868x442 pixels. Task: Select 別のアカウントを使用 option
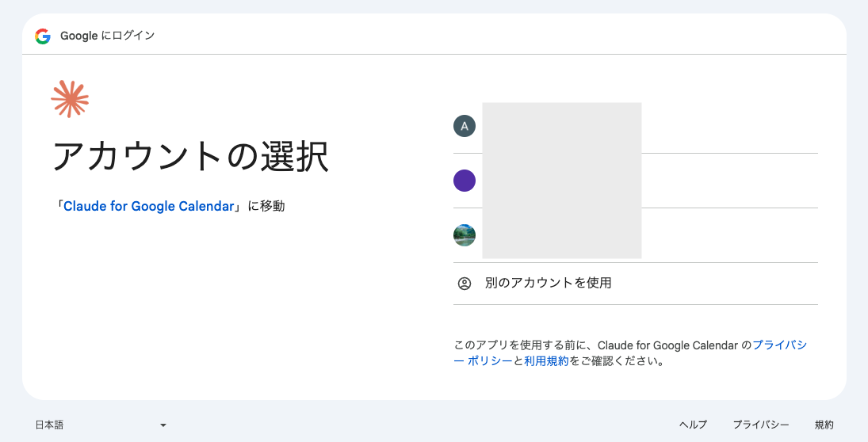(635, 284)
